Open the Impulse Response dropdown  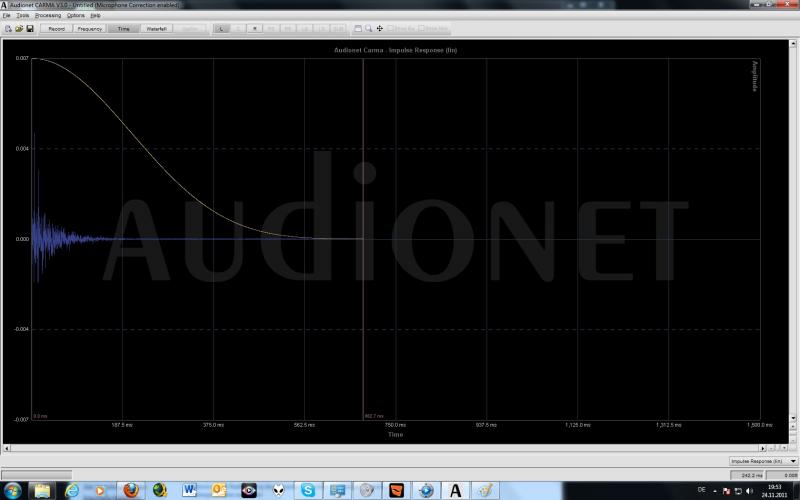tap(763, 461)
